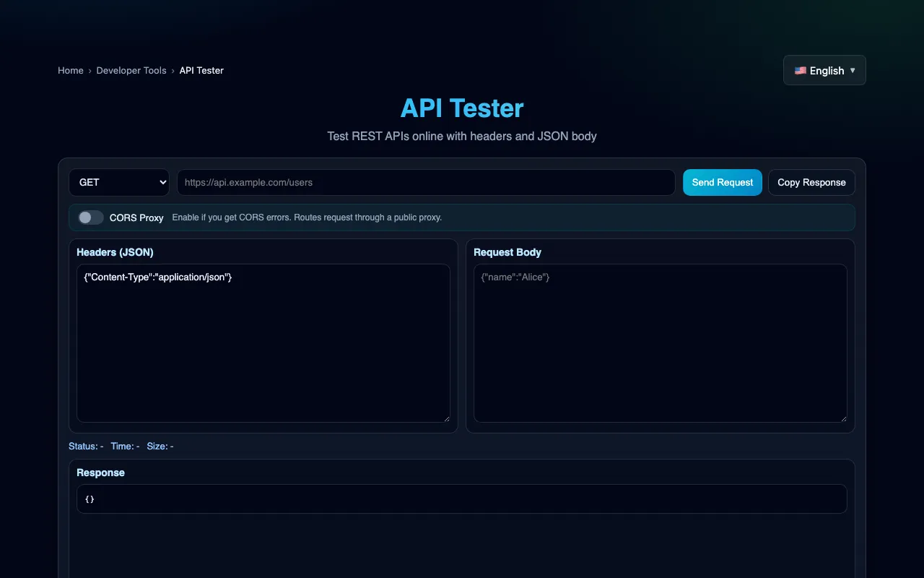The height and width of the screenshot is (578, 924).
Task: Click the Status: - indicator
Action: click(86, 447)
